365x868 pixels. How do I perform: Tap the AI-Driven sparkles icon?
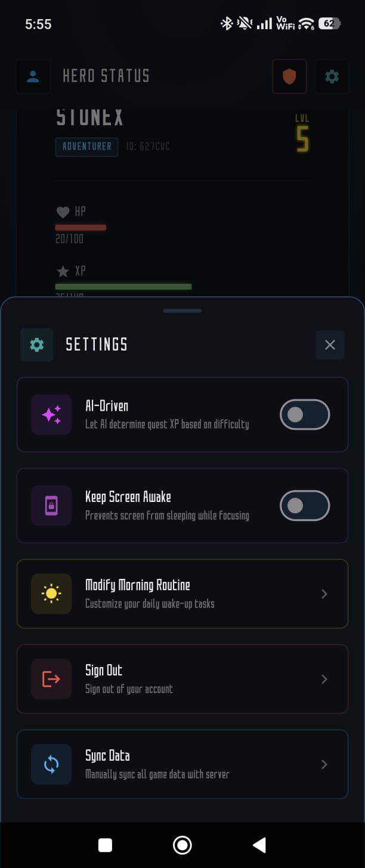tap(51, 414)
